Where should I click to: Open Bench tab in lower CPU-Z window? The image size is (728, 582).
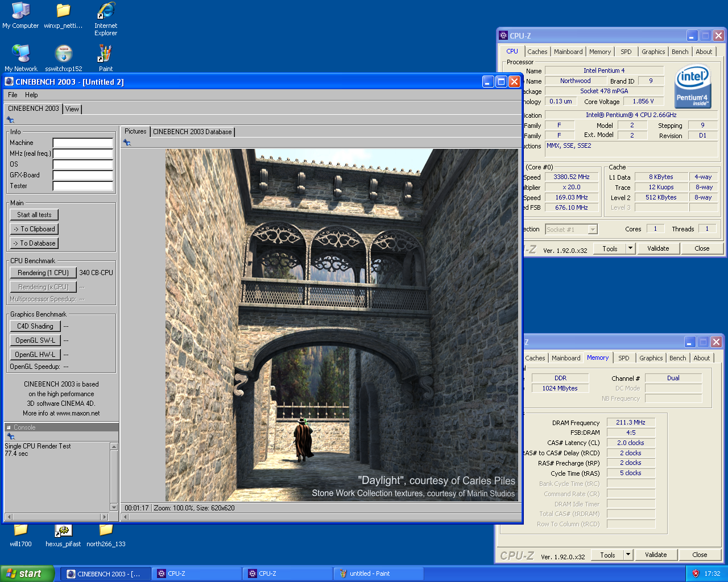(x=677, y=358)
